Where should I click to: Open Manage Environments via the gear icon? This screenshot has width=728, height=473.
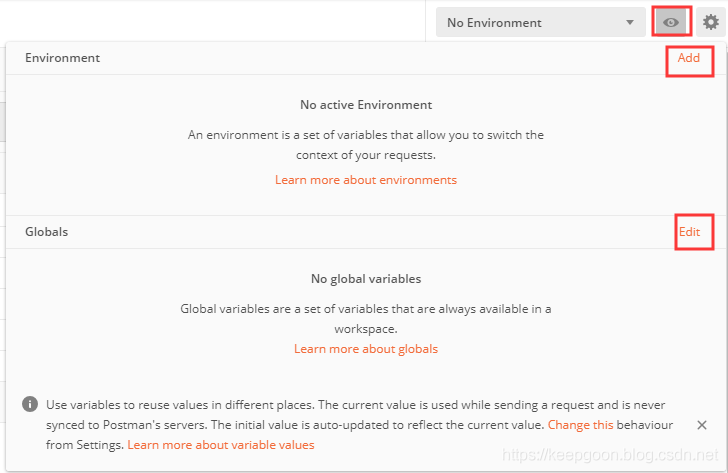(710, 22)
